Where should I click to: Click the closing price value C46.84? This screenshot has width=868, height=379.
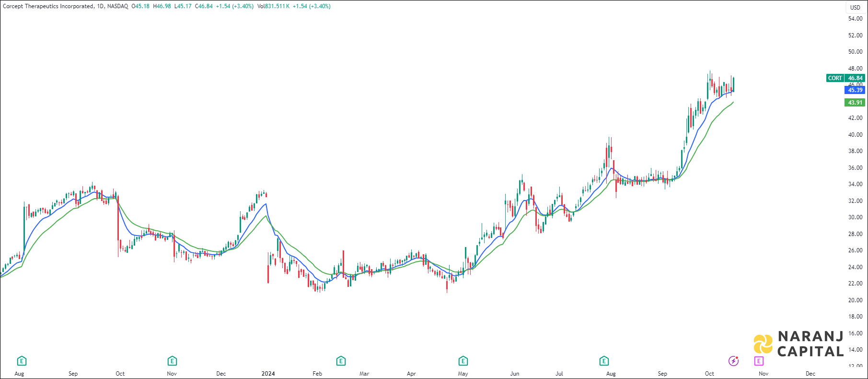coord(204,6)
